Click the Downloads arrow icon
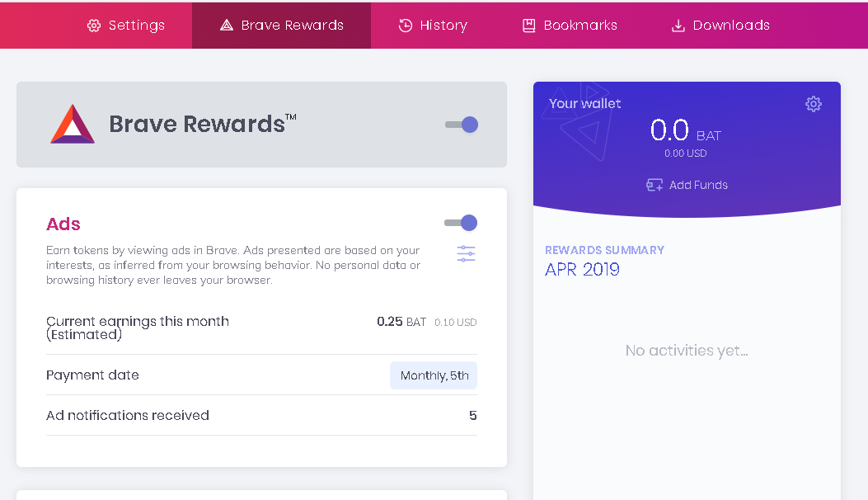This screenshot has width=868, height=500. [x=678, y=26]
